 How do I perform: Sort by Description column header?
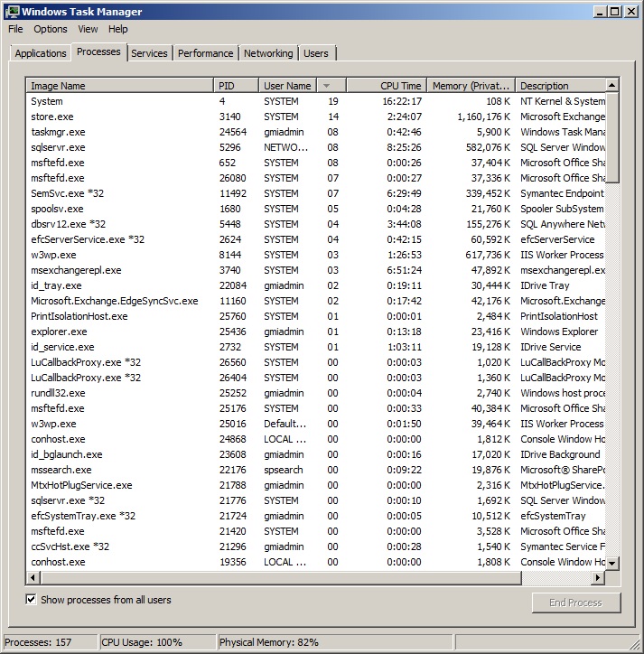coord(560,86)
